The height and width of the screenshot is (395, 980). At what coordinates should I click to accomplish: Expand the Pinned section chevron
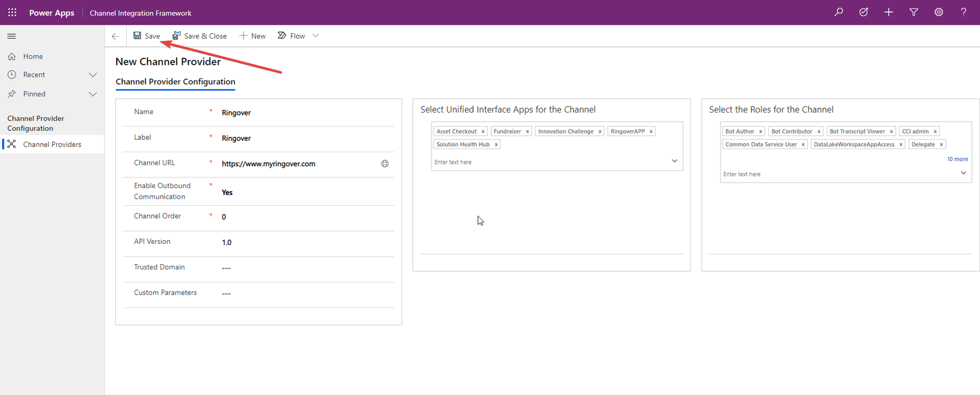tap(93, 94)
